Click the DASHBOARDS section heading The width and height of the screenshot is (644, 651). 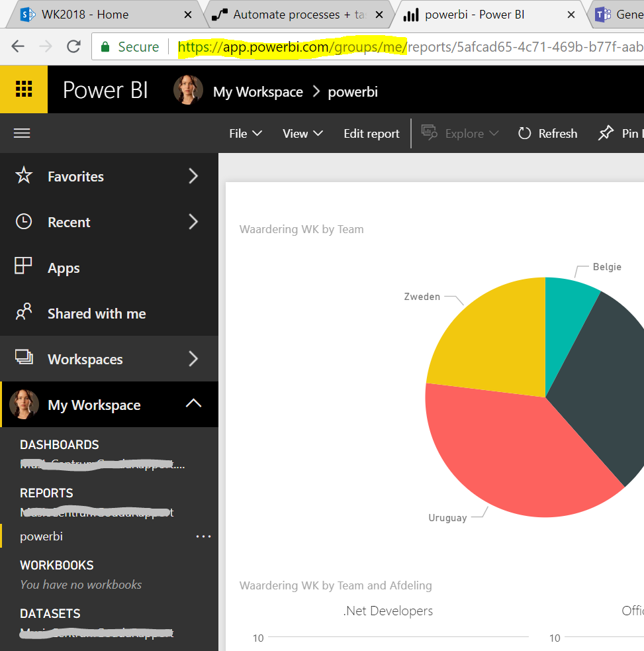[x=60, y=444]
